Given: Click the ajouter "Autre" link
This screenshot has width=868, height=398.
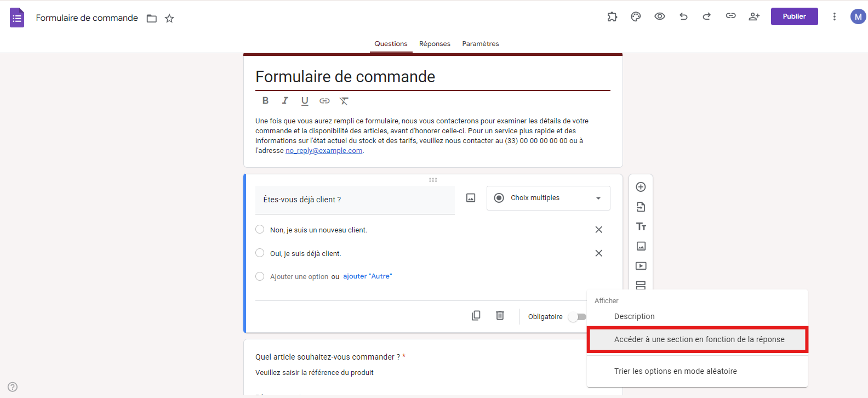Looking at the screenshot, I should [368, 276].
